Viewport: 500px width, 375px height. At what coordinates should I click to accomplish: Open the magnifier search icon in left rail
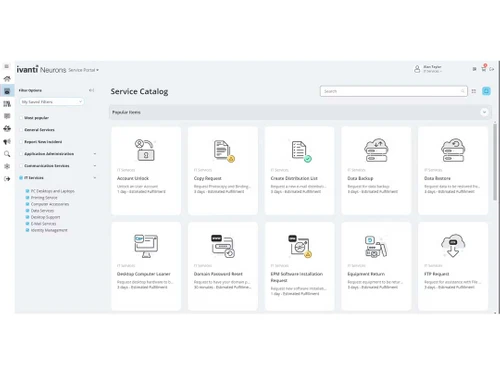(x=7, y=154)
